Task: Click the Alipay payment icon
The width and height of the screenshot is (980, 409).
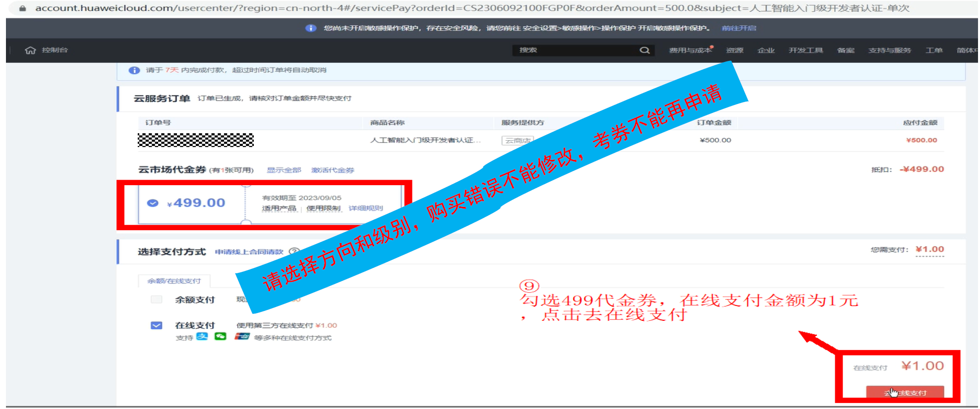Action: click(x=202, y=337)
